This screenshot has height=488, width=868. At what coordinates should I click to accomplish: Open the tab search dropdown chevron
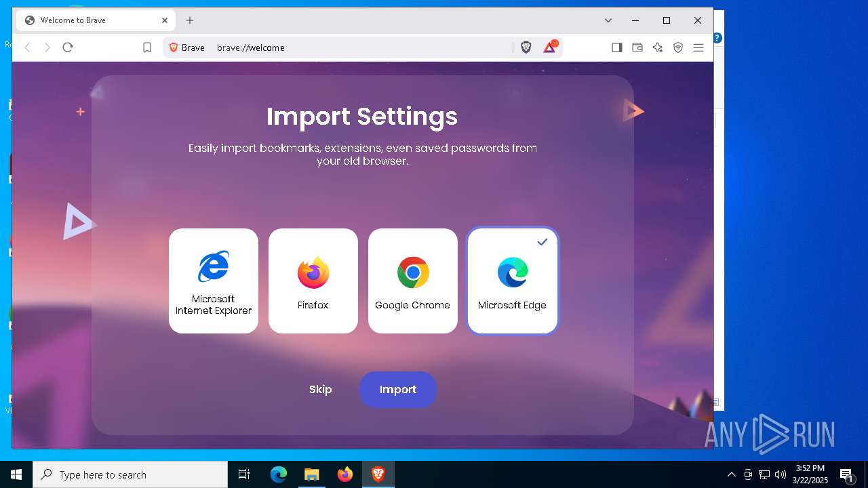(608, 20)
